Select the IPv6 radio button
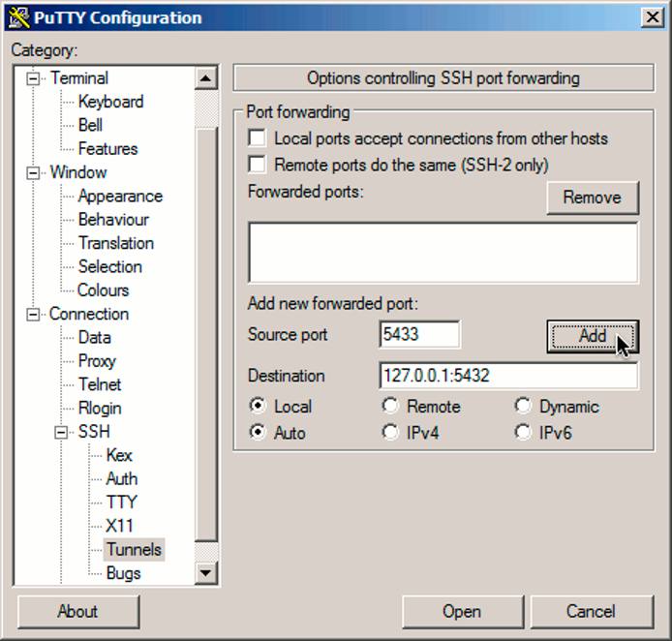This screenshot has width=672, height=641. [523, 432]
